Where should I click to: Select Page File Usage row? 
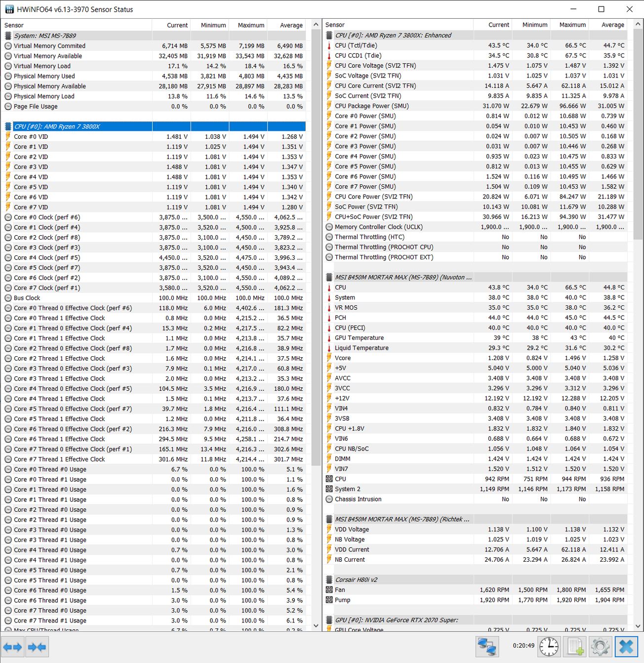point(154,106)
